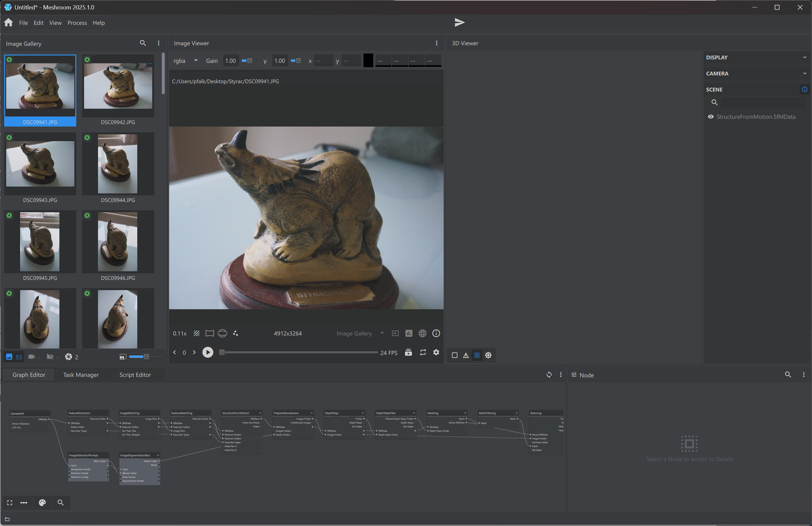Select the DSC09944.JPG thumbnail
This screenshot has height=526, width=812.
click(118, 164)
